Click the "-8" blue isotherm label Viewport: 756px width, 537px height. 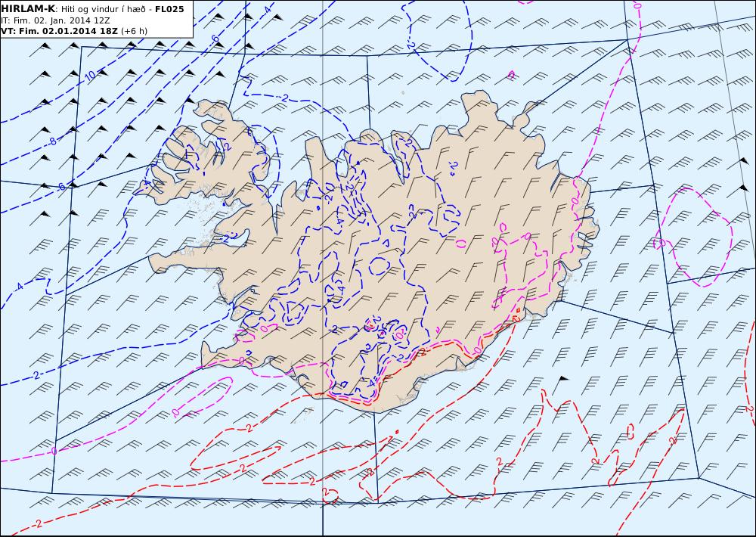52,141
